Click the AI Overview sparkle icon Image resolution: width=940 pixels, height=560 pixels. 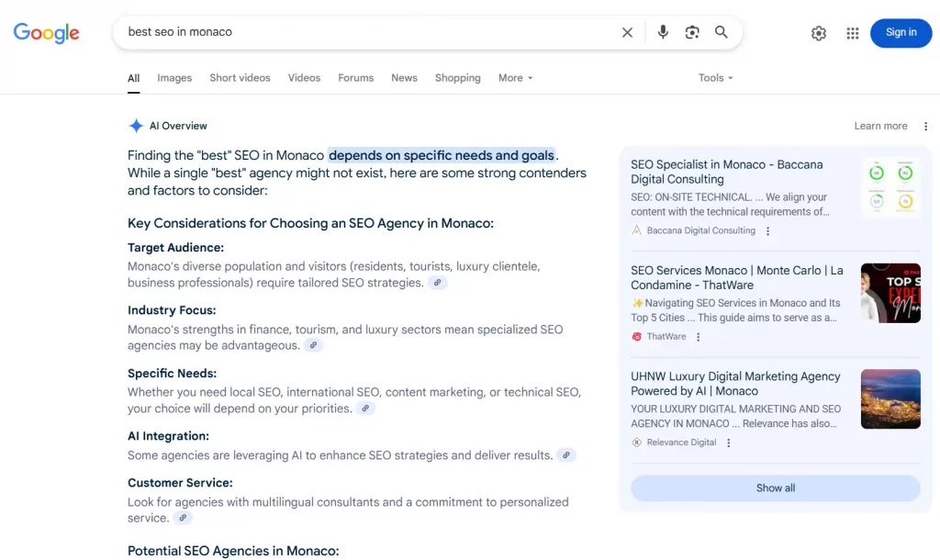tap(136, 125)
